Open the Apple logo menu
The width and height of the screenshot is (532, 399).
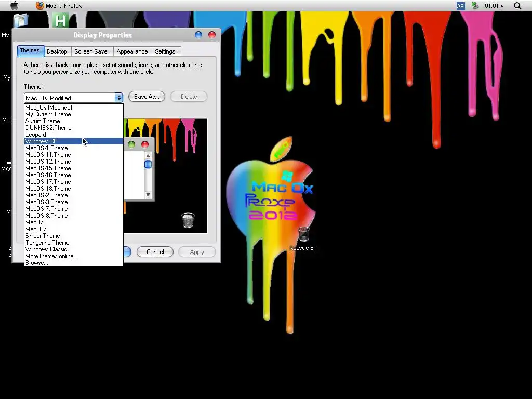point(14,5)
